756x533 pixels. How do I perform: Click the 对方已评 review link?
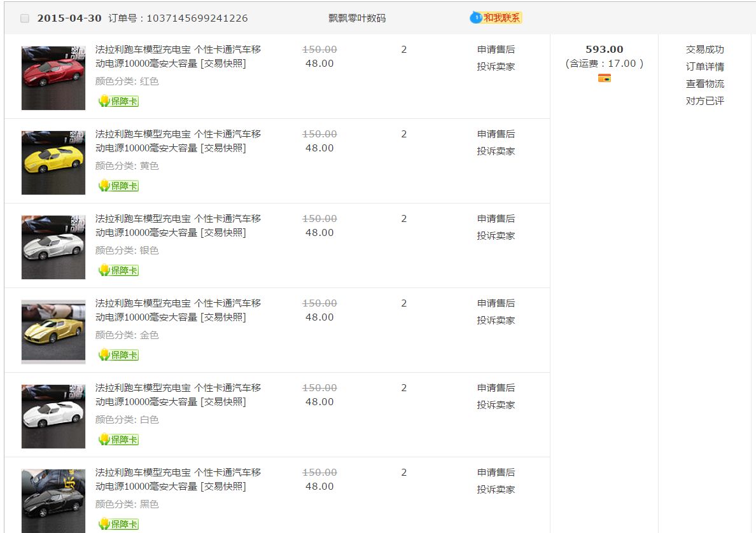[704, 101]
